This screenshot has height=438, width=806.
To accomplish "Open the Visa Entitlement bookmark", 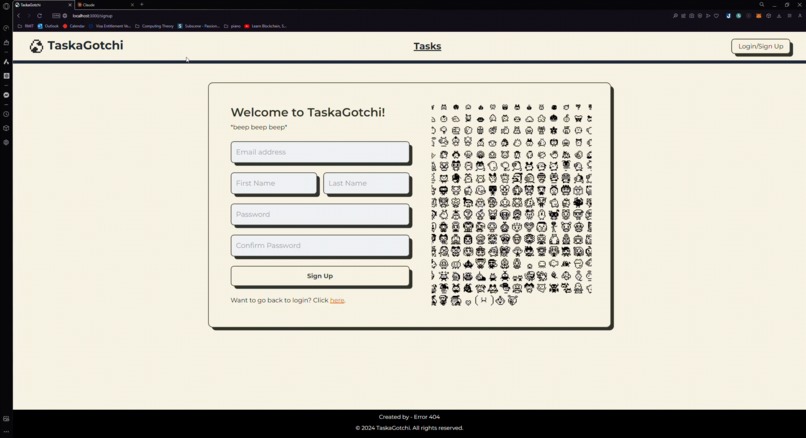I will pos(110,26).
